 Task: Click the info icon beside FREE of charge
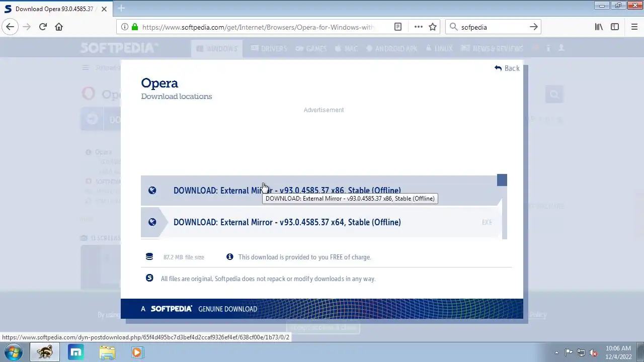point(230,257)
